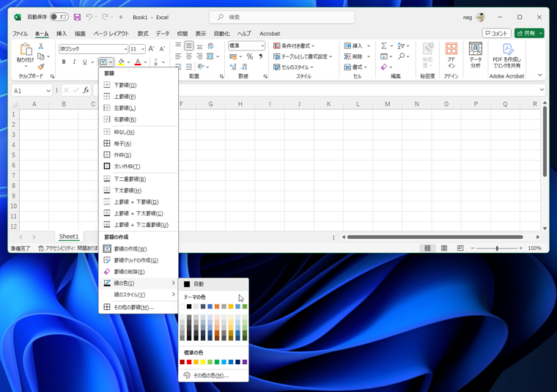
Task: Click the Comma style icon
Action: tap(261, 56)
